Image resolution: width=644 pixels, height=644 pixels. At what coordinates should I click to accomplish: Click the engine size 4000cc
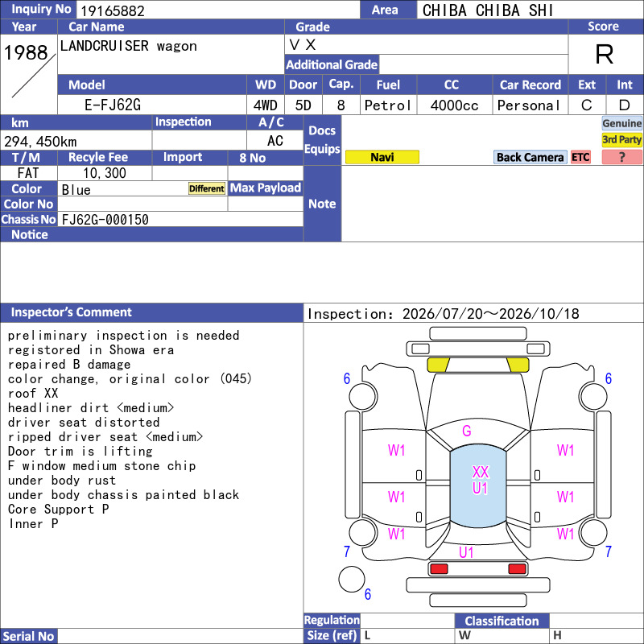pyautogui.click(x=454, y=105)
